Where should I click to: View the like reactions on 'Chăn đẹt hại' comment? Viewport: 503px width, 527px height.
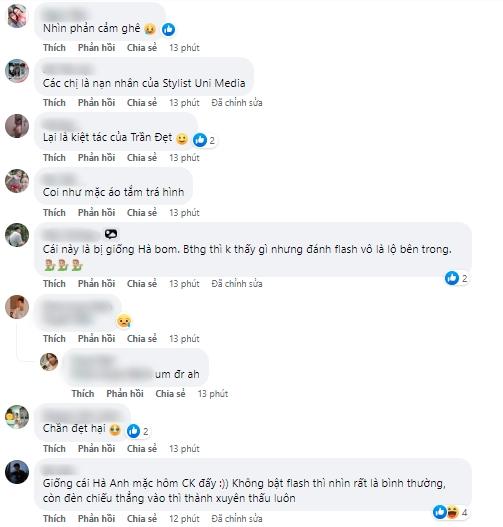138,431
